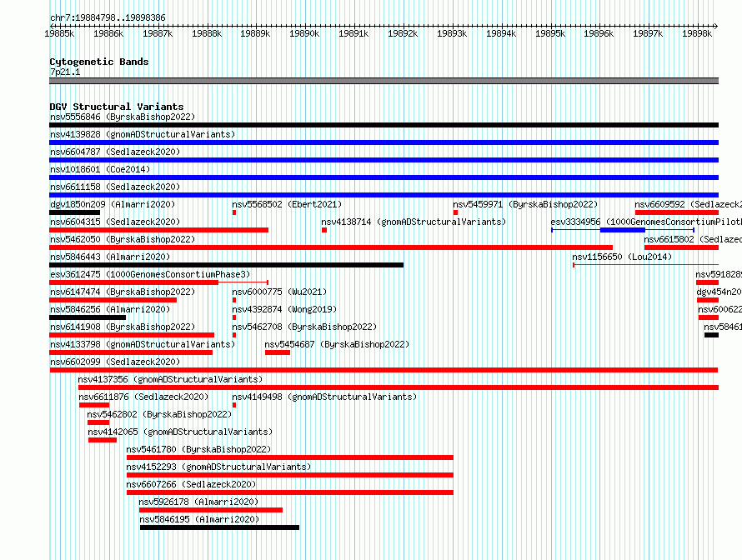Open the nsv6604787 (Sedlazeck2020) variant
The image size is (742, 560).
pyautogui.click(x=115, y=152)
